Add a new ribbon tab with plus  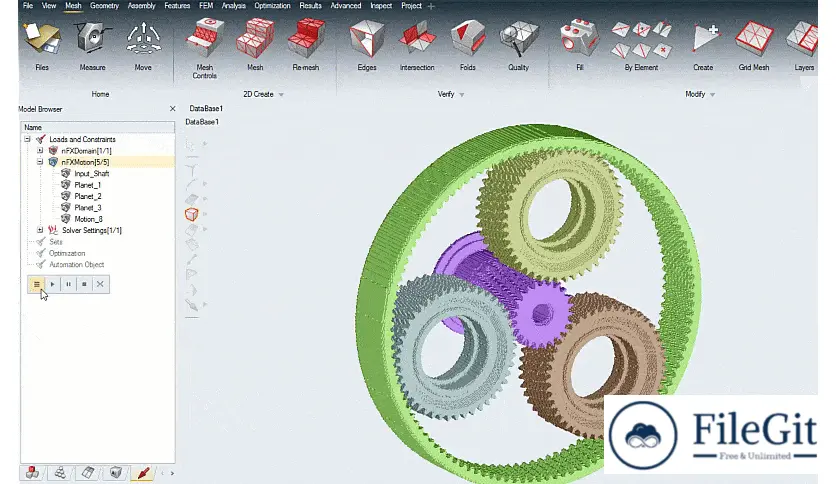point(431,6)
